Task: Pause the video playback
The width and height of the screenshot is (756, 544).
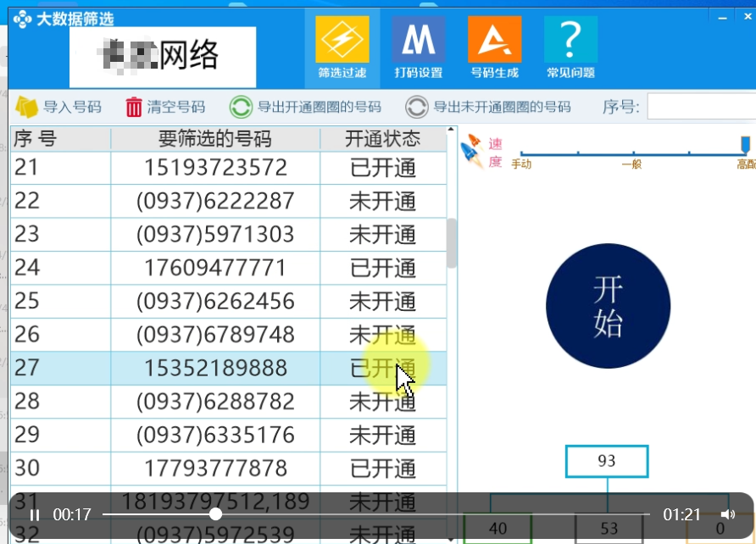Action: coord(35,514)
